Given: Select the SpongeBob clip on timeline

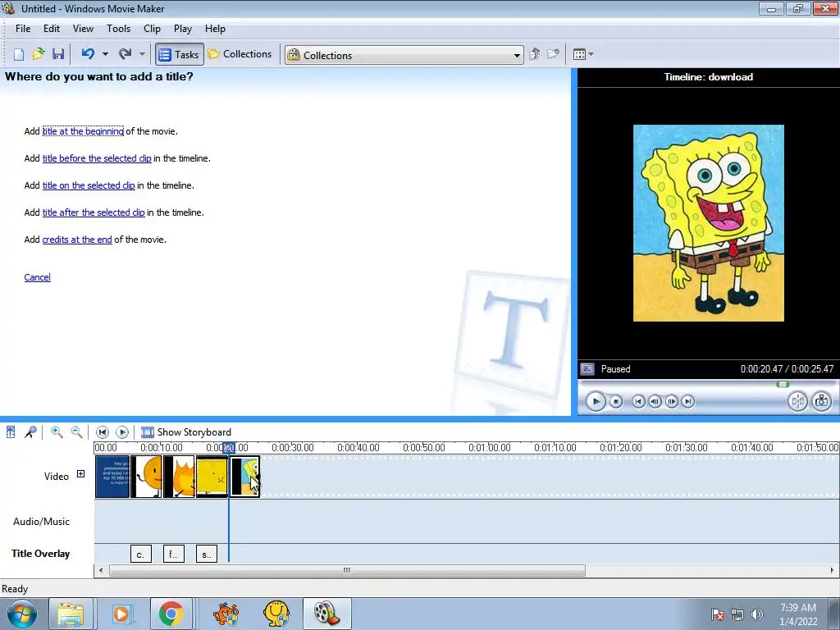Looking at the screenshot, I should 244,477.
